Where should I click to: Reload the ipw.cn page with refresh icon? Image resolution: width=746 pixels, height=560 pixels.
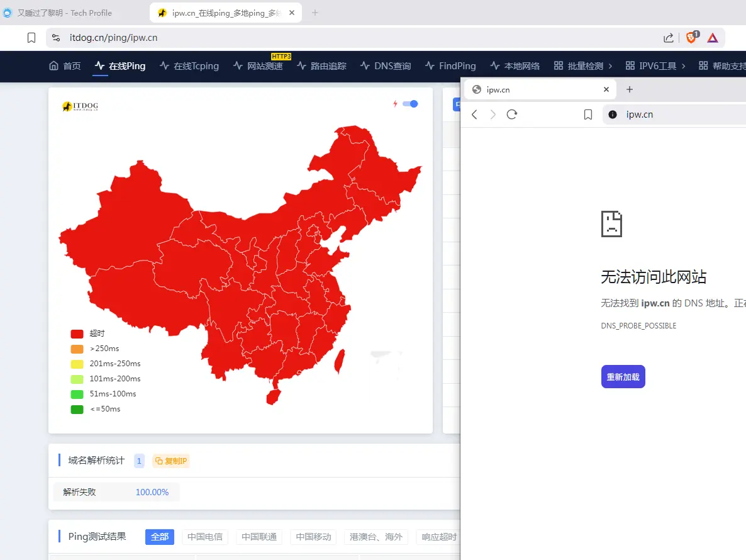click(x=512, y=114)
